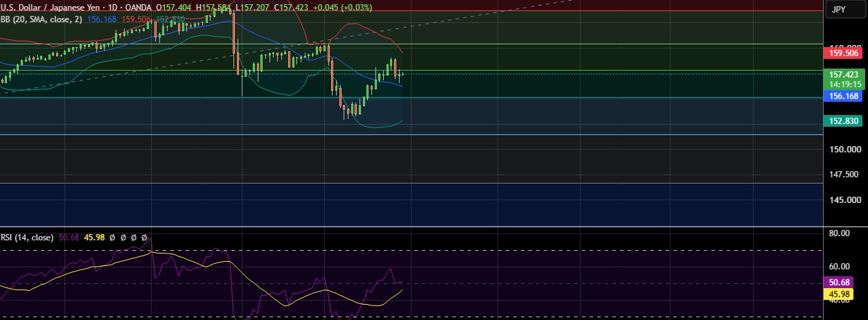Click the U.S. Dollar / Japanese Yen symbol title

(x=49, y=7)
